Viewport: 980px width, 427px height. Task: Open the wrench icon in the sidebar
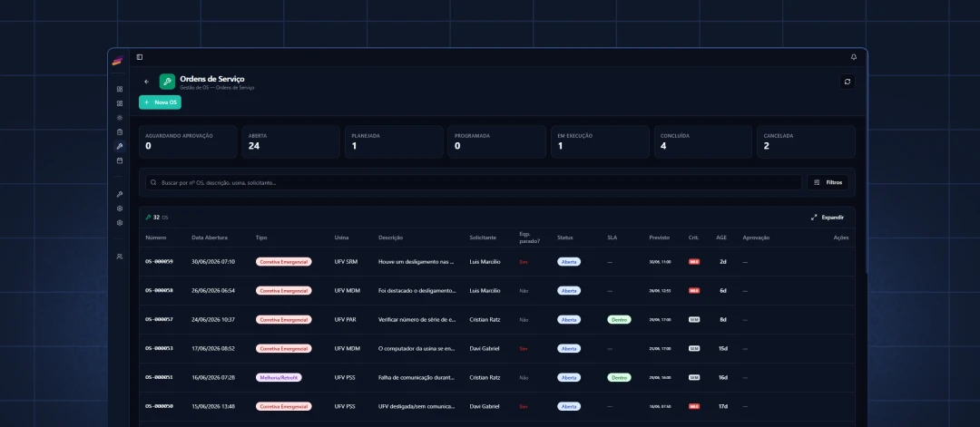[120, 146]
